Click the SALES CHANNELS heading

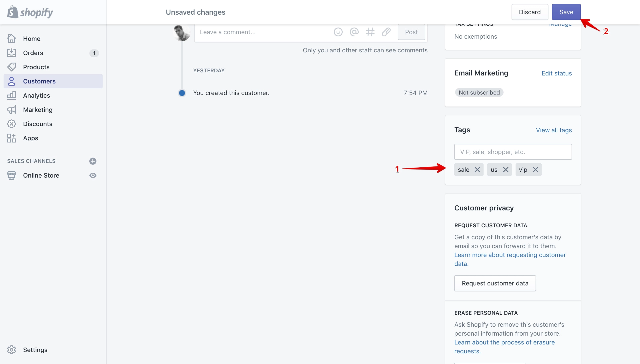[x=31, y=161]
